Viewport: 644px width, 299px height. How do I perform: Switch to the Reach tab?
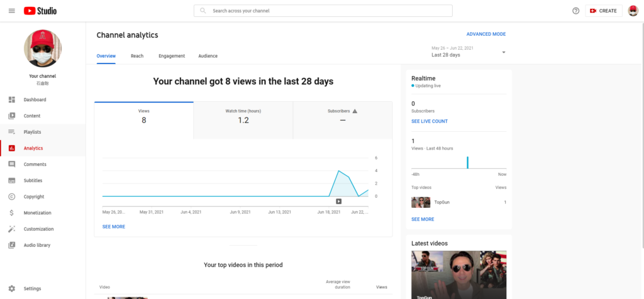(137, 56)
